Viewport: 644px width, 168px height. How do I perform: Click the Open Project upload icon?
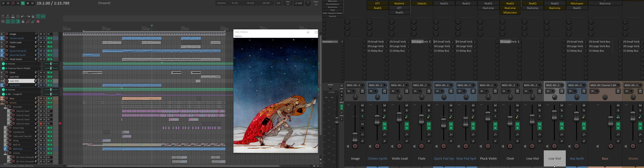[8, 16]
